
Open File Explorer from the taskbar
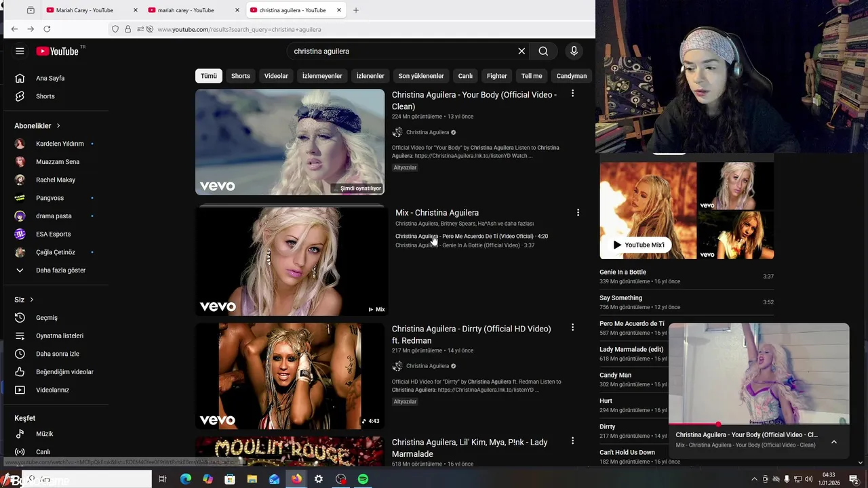252,479
